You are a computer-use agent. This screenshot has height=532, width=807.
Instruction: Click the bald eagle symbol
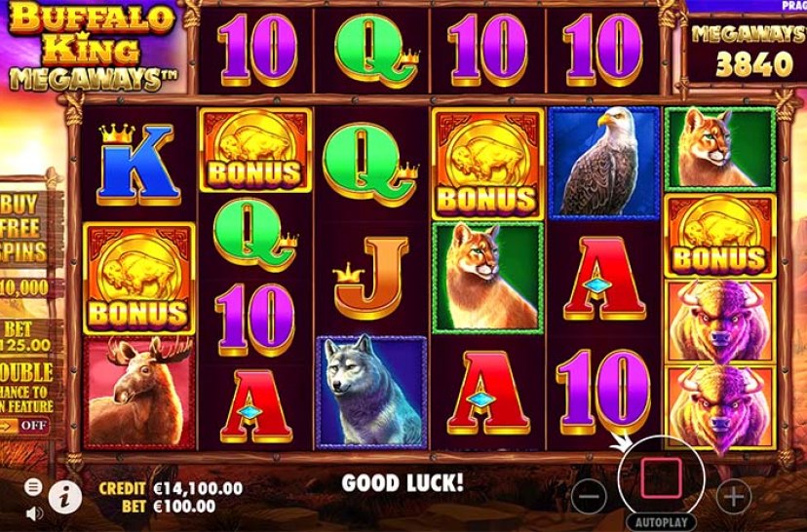(603, 164)
